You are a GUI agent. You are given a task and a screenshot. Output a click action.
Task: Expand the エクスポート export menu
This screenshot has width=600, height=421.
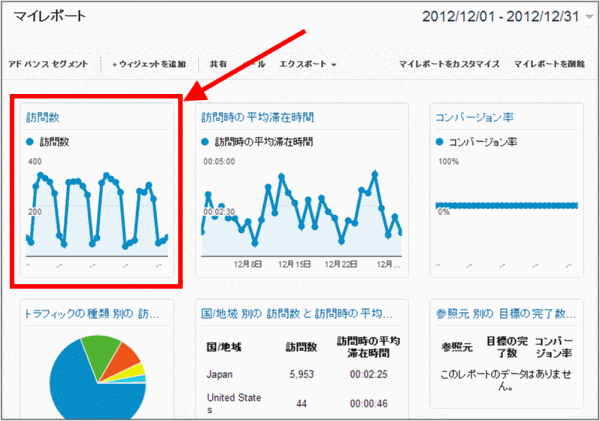point(307,64)
